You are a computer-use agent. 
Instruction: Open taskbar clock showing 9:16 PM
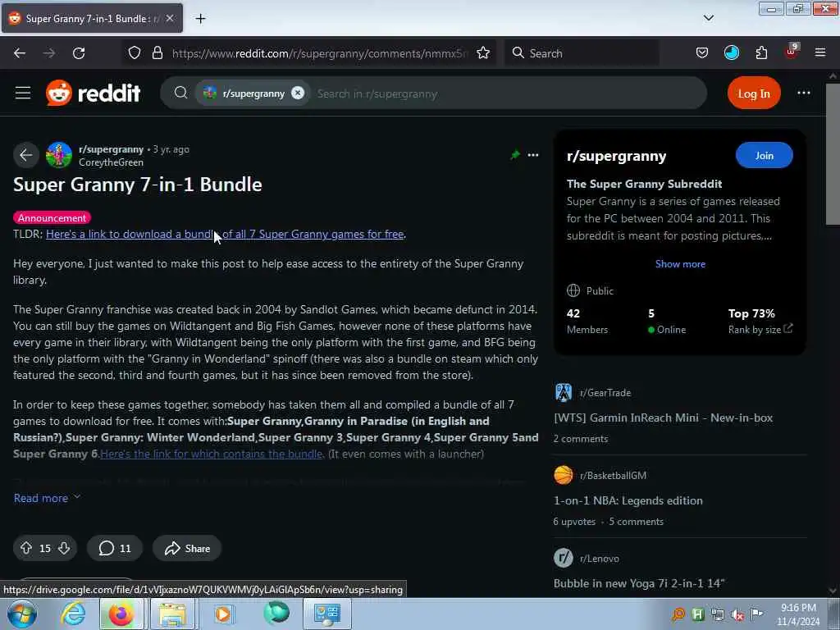[798, 614]
